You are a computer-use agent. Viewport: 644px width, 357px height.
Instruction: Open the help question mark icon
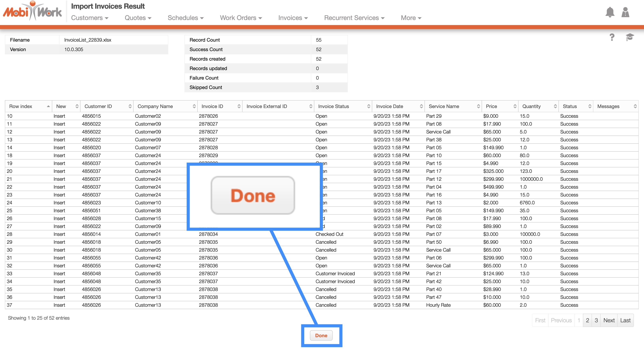[612, 37]
